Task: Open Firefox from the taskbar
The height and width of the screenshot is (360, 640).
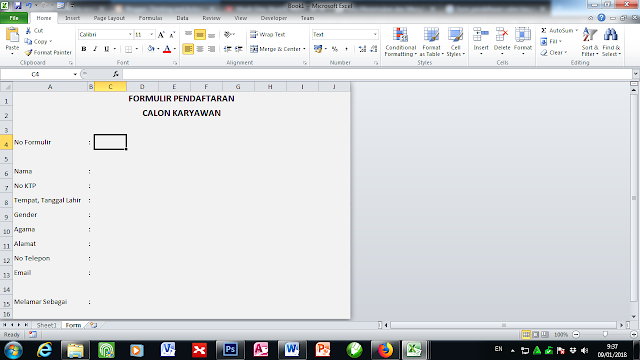Action: [x=385, y=350]
